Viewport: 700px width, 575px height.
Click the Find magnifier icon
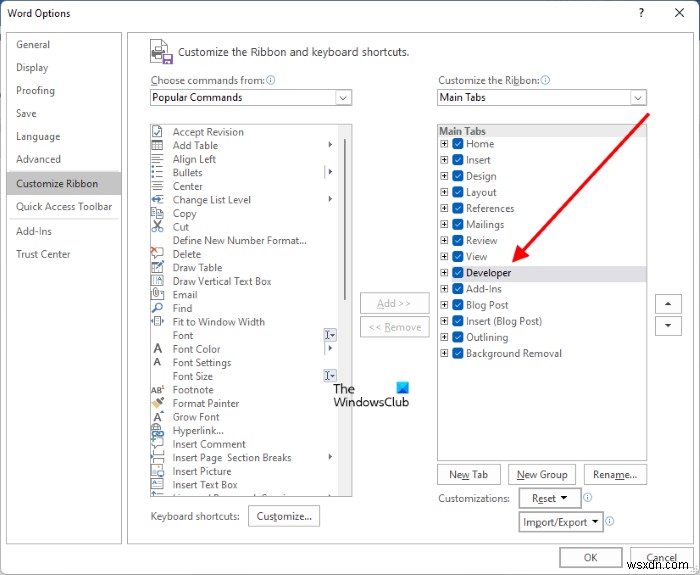click(157, 308)
